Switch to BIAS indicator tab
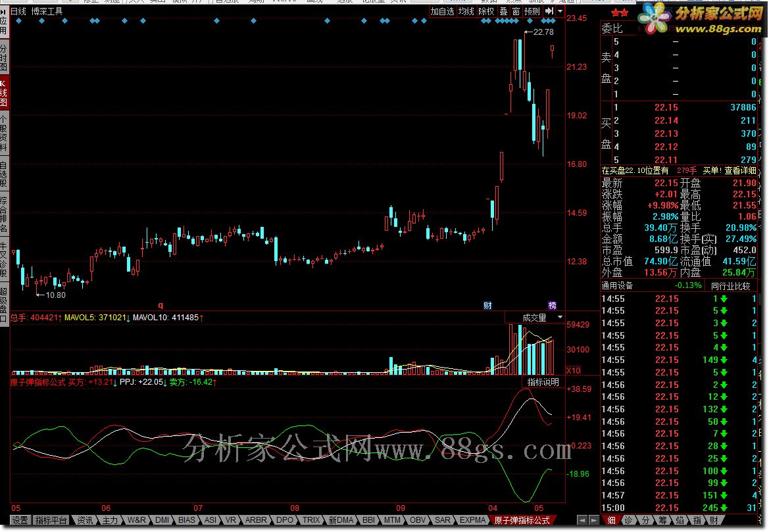Viewport: 769px width, 532px height. click(186, 520)
